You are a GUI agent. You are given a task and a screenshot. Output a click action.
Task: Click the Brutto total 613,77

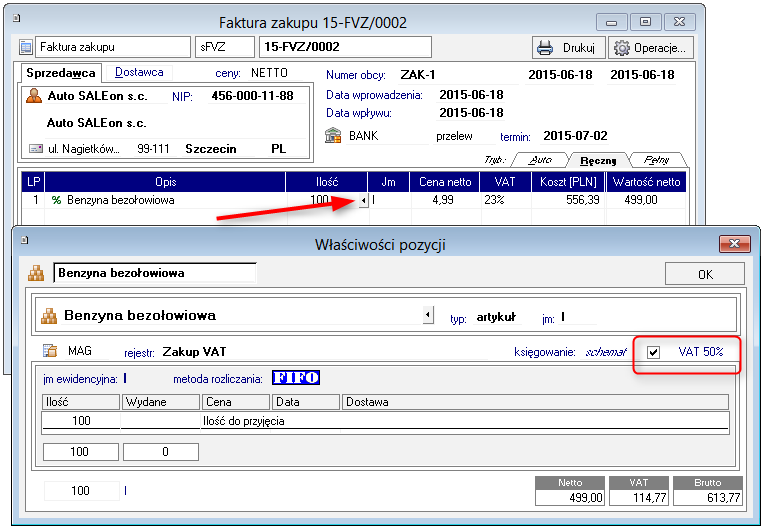pos(708,497)
